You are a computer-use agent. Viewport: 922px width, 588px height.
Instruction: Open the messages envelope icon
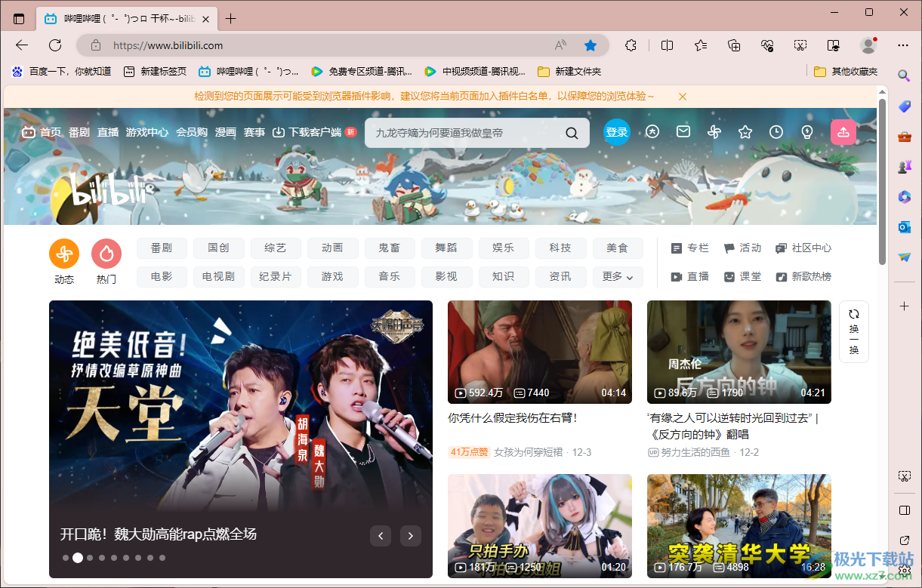pyautogui.click(x=683, y=132)
